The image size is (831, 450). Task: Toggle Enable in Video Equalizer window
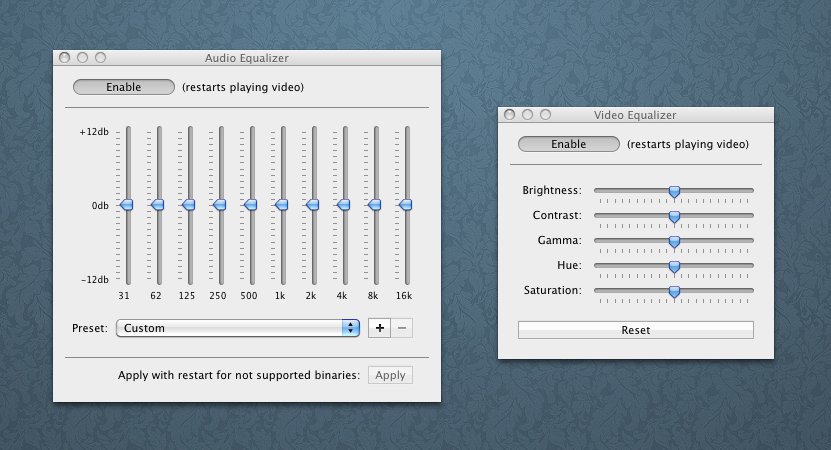569,144
